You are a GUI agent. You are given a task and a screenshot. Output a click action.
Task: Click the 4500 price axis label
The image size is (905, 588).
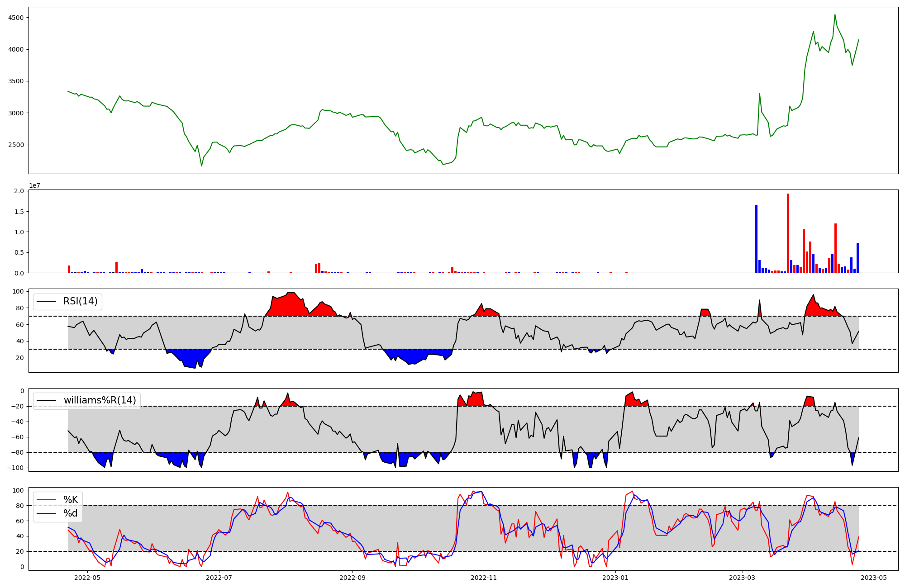point(15,18)
